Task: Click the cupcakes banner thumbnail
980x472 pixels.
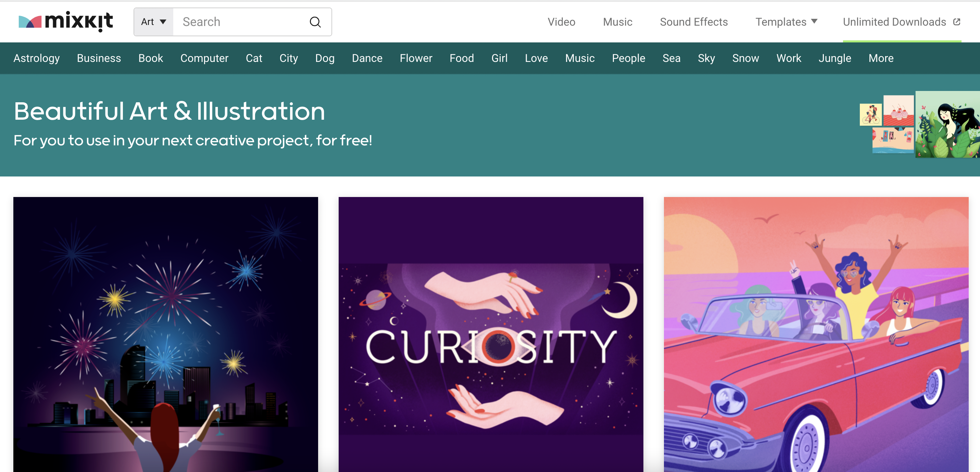Action: click(898, 110)
